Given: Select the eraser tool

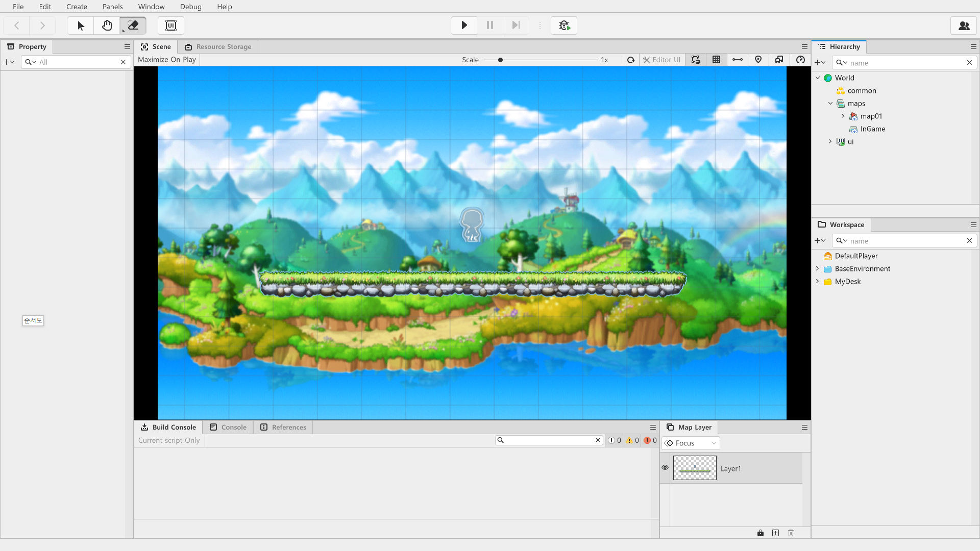Looking at the screenshot, I should (x=133, y=26).
